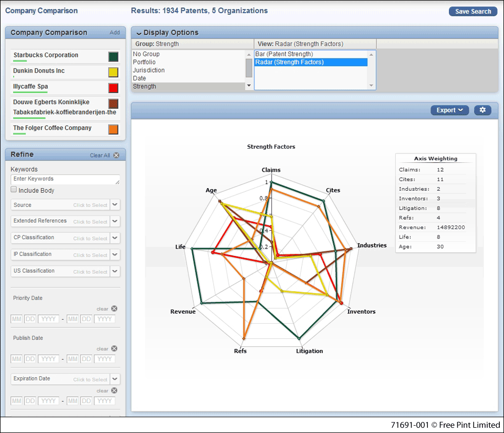Open the Source dropdown

tap(115, 205)
